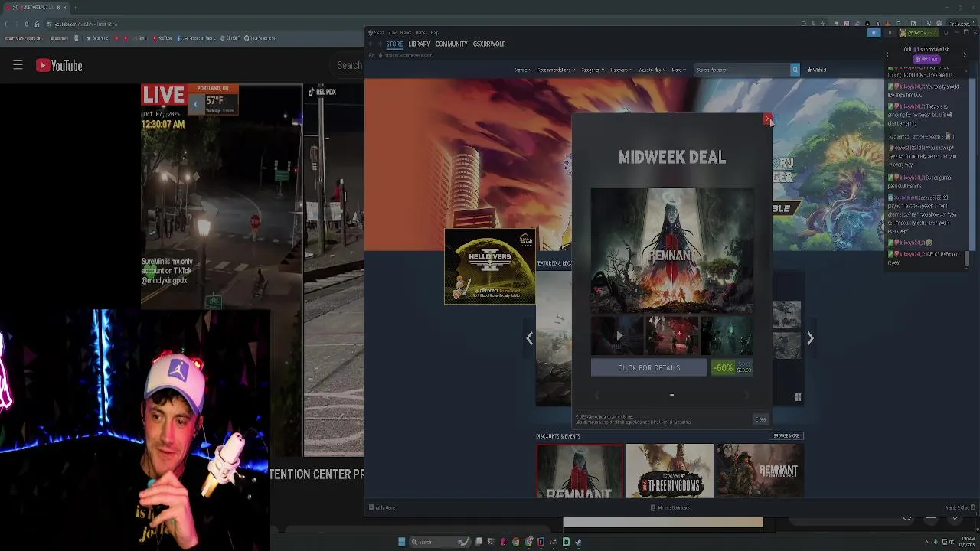Go to next chat banner with right chevron

click(x=965, y=54)
